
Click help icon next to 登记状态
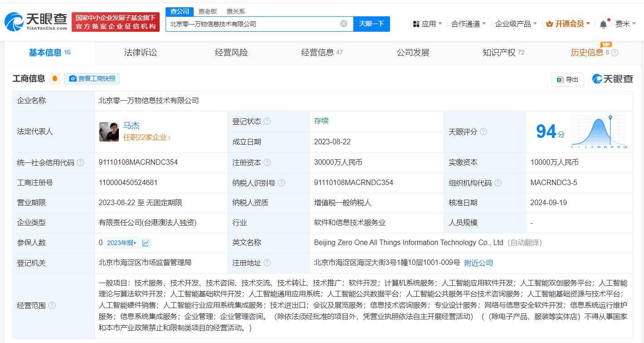pyautogui.click(x=267, y=121)
